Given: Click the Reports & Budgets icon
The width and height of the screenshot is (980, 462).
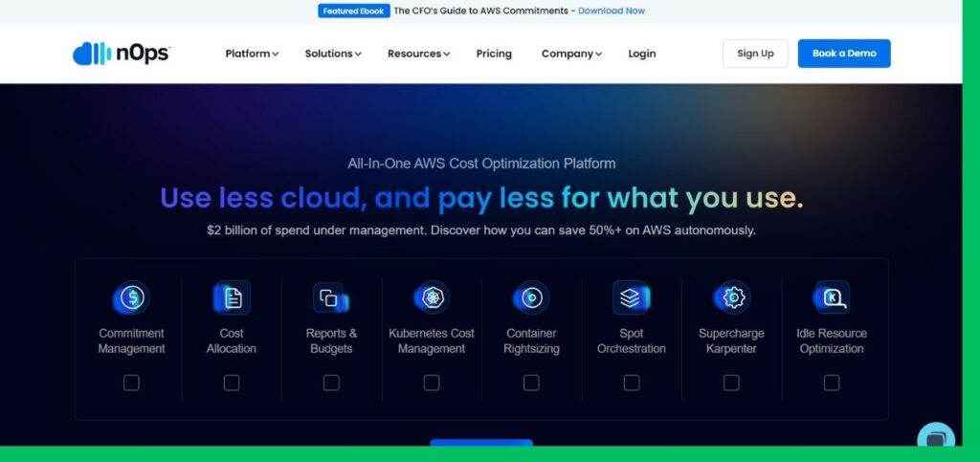Looking at the screenshot, I should coord(331,297).
